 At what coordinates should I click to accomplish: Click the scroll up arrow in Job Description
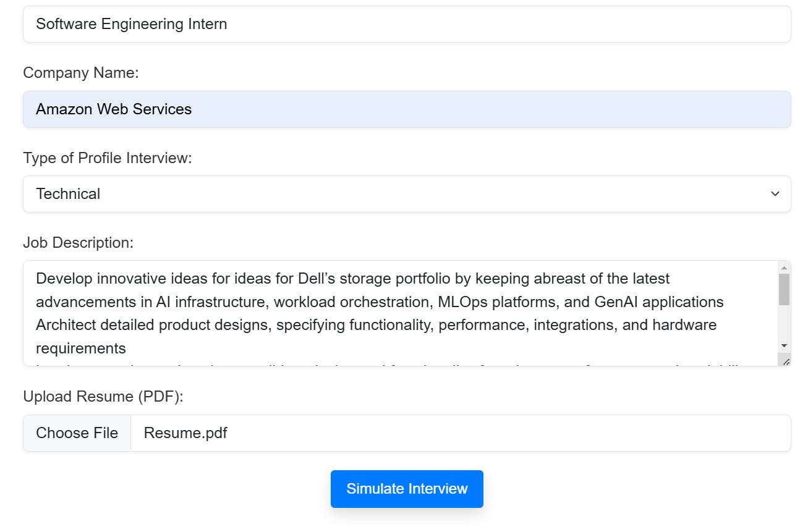point(784,268)
